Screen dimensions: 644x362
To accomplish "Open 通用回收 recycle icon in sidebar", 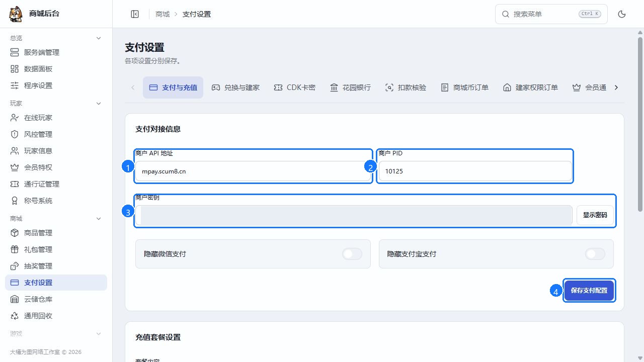I will tap(15, 316).
